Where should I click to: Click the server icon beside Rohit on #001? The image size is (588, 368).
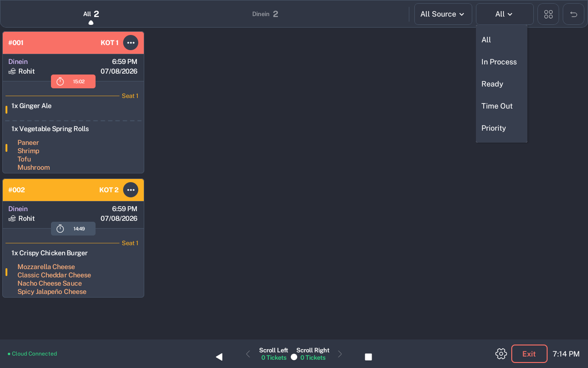click(12, 71)
